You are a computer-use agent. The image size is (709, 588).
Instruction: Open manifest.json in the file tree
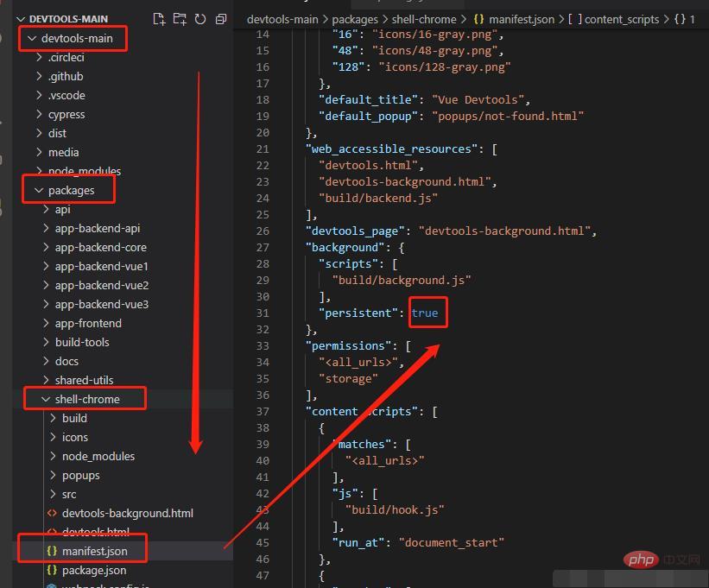click(94, 551)
